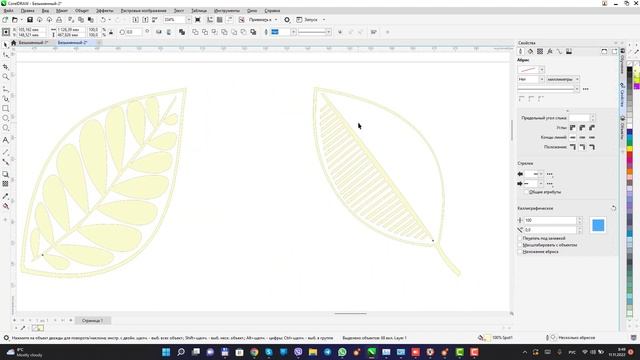
Task: Open the end arrowhead dropdown
Action: (541, 184)
